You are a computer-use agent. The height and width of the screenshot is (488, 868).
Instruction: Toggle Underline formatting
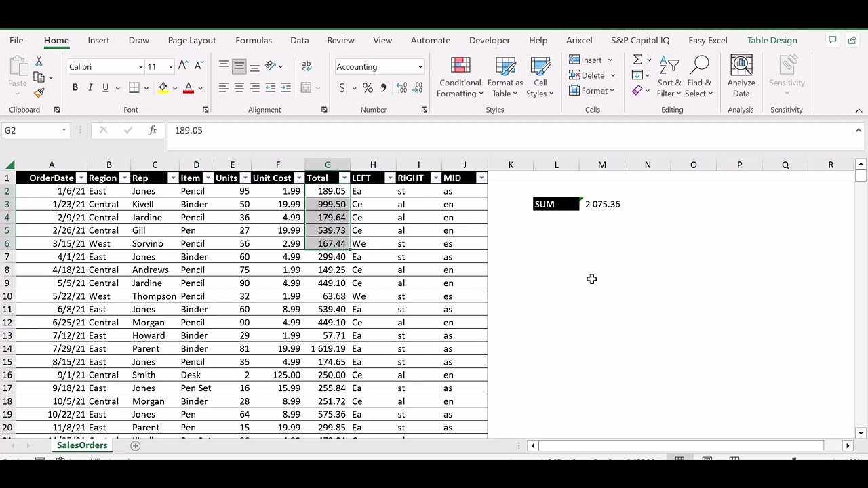pos(105,87)
